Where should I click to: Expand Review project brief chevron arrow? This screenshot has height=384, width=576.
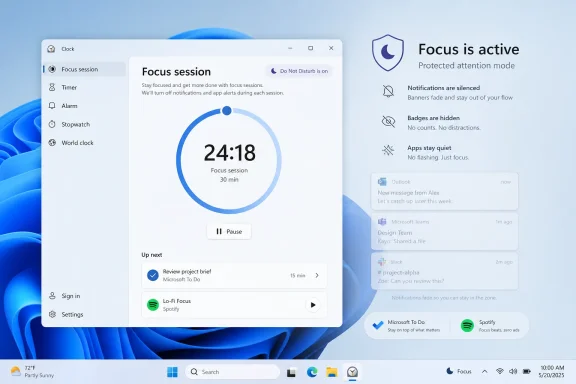[x=317, y=275]
